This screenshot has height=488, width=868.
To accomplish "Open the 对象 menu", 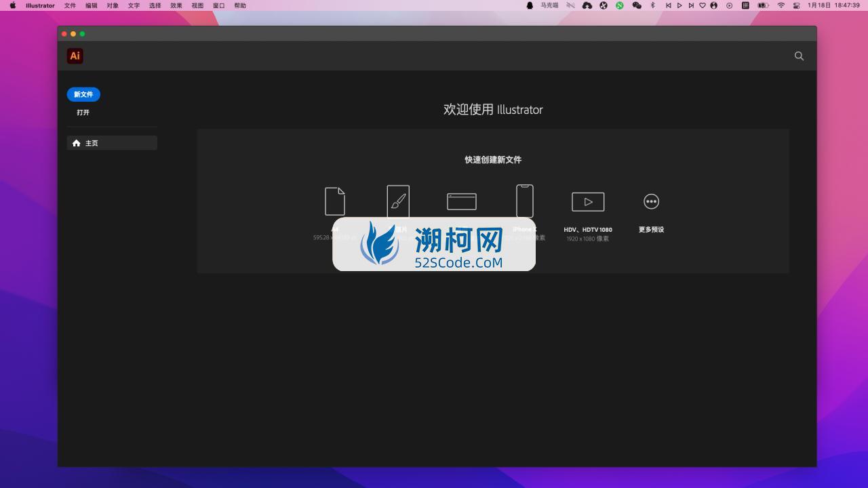I will click(113, 5).
